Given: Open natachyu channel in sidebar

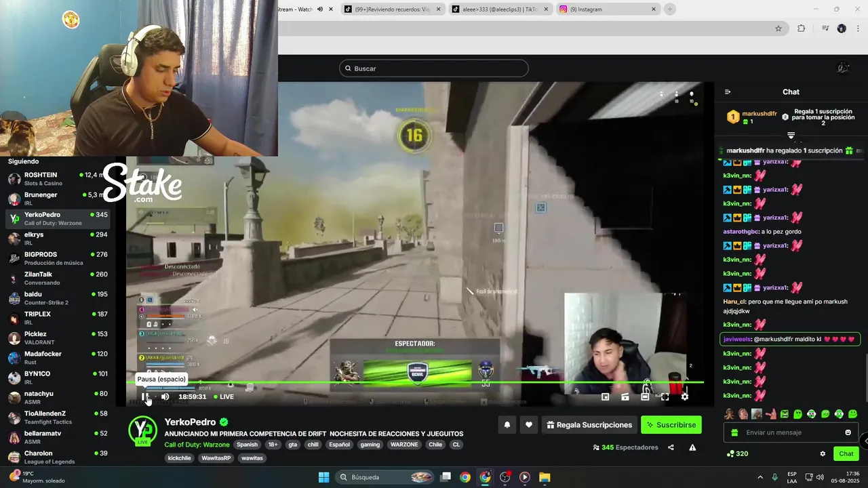Looking at the screenshot, I should pyautogui.click(x=58, y=397).
